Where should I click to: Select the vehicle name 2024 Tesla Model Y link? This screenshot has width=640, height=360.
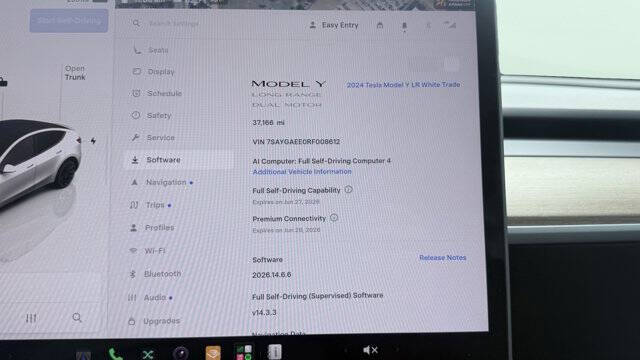(x=403, y=84)
